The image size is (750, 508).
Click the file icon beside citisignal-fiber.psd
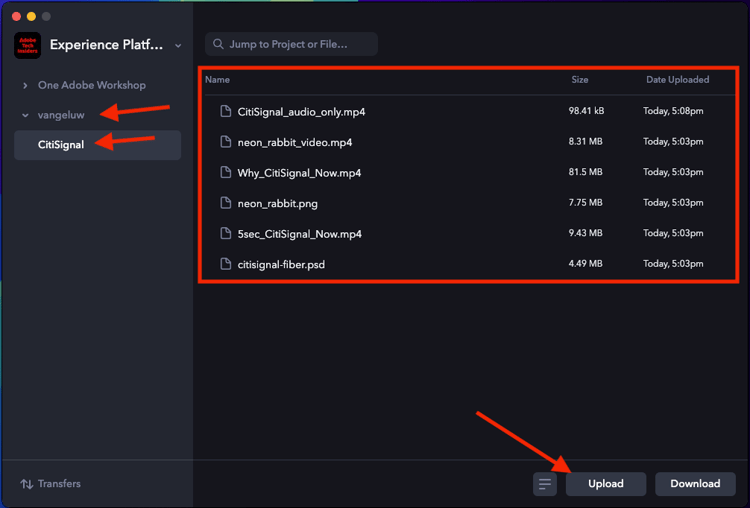click(x=226, y=264)
